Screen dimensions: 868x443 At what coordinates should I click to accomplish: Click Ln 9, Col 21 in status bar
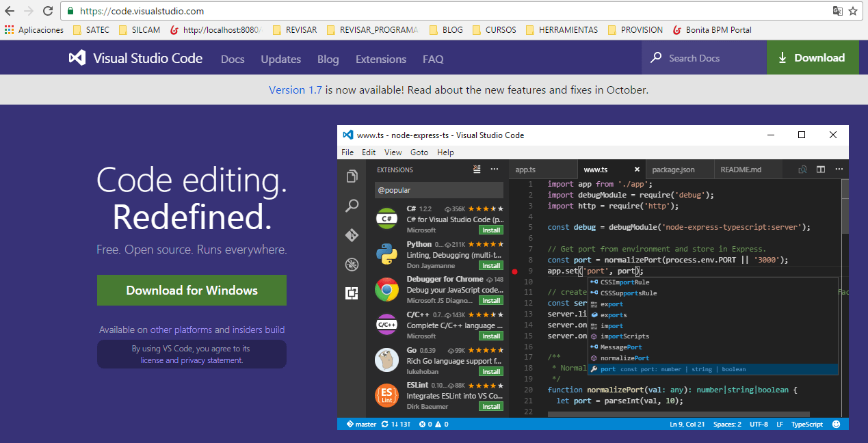click(687, 424)
